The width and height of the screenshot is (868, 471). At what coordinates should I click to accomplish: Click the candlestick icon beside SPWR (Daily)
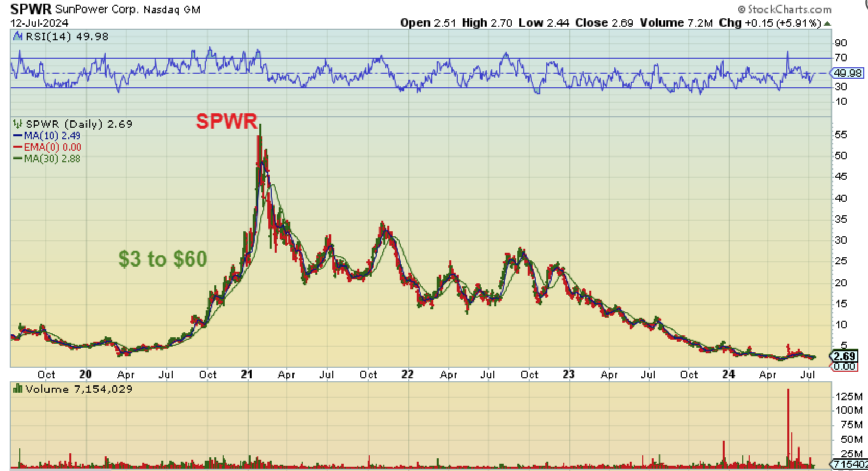tap(18, 124)
